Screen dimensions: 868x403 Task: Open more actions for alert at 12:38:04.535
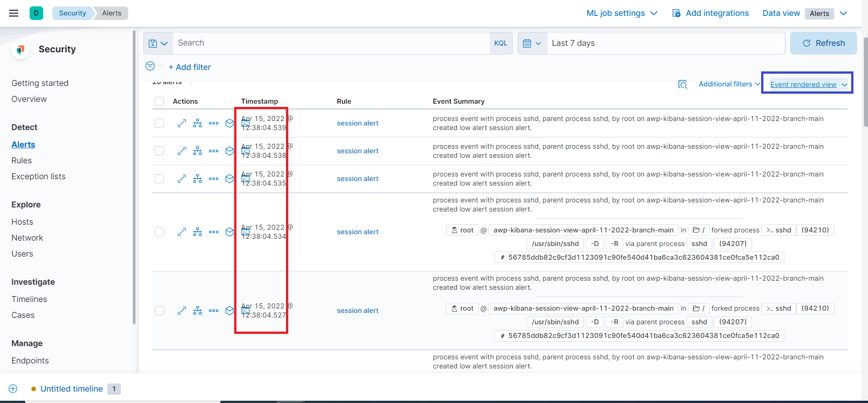click(x=214, y=179)
